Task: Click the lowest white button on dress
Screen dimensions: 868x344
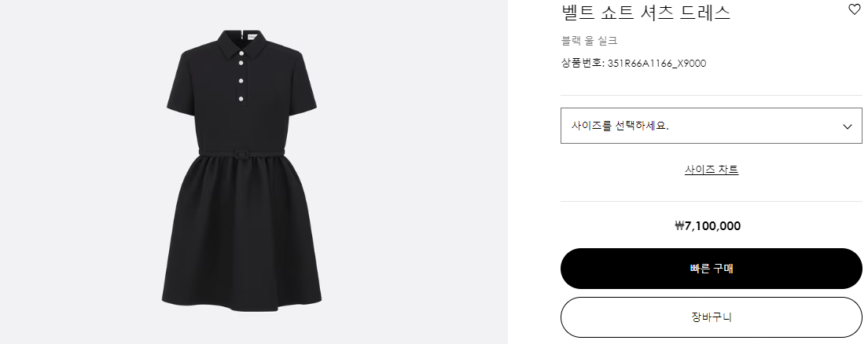Action: [241, 97]
